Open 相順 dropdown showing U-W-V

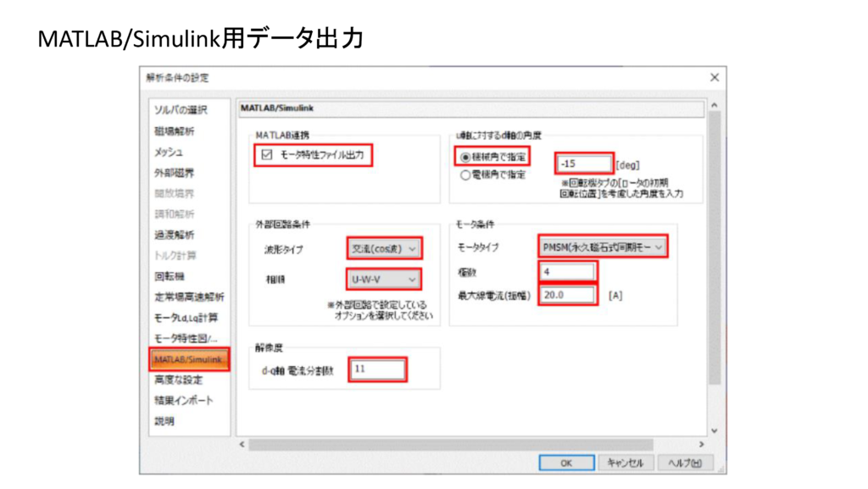[x=384, y=280]
